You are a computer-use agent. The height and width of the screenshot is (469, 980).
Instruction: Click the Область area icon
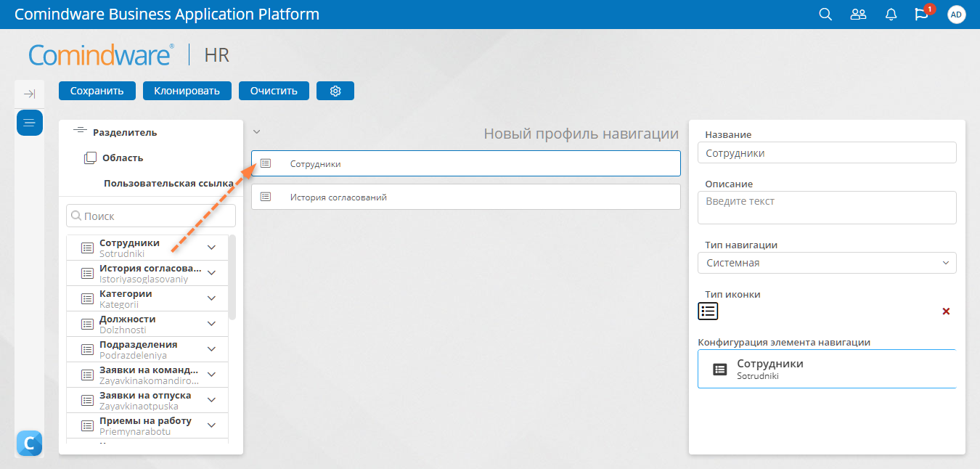[x=90, y=158]
